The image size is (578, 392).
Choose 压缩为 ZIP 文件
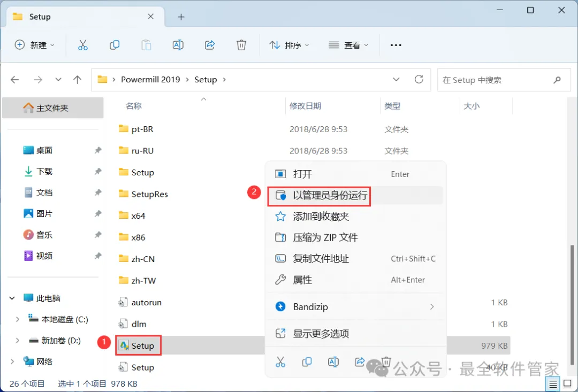pyautogui.click(x=355, y=237)
